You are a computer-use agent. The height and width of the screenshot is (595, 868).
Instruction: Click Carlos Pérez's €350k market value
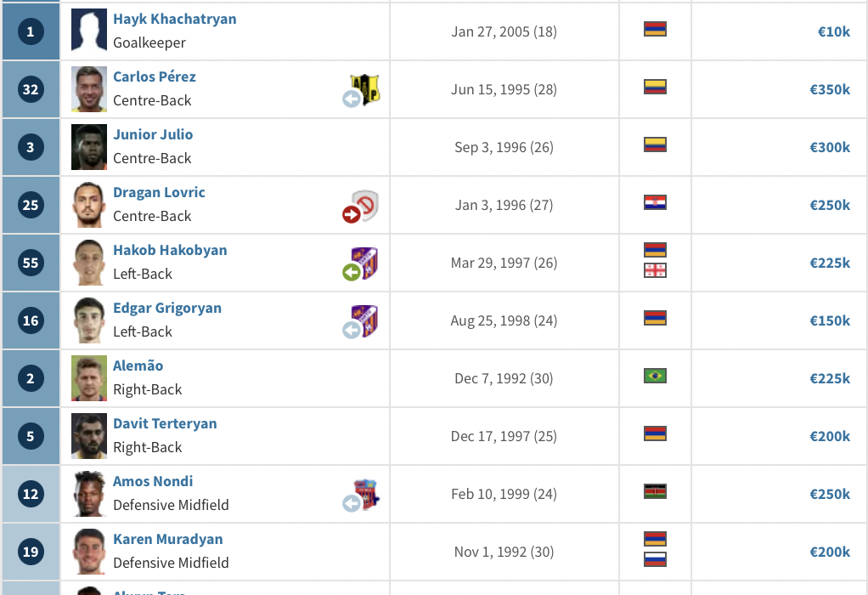point(830,89)
